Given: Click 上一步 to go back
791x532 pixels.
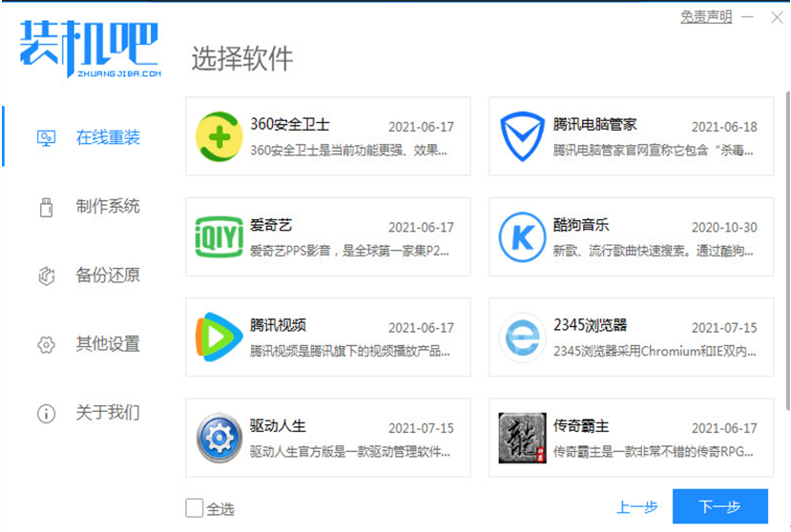Looking at the screenshot, I should (636, 507).
